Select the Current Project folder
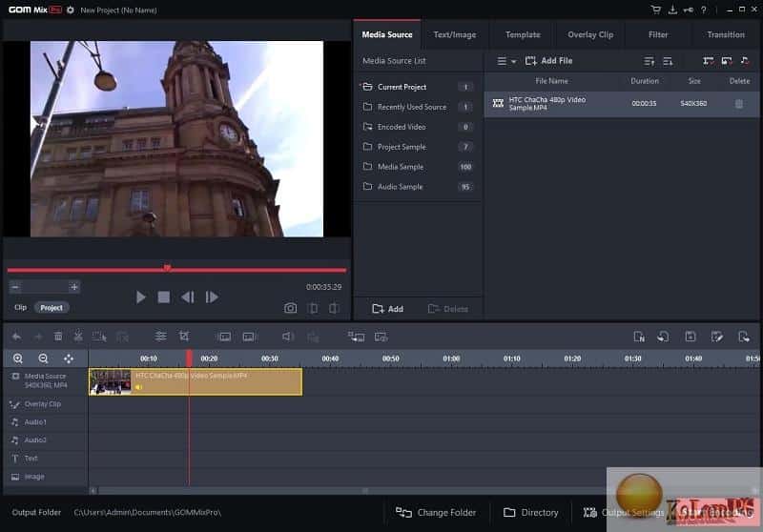763x532 pixels. click(x=418, y=87)
